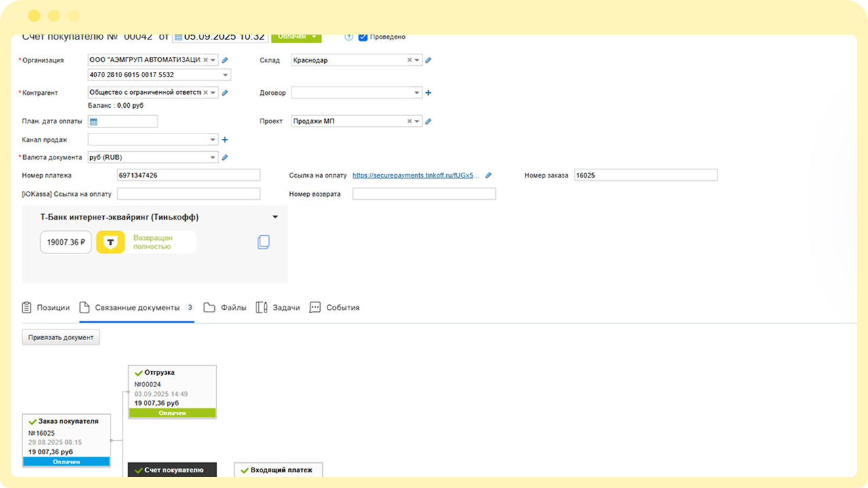The width and height of the screenshot is (868, 488).
Task: Clear the Склад Краснодар value with x
Action: (x=410, y=60)
